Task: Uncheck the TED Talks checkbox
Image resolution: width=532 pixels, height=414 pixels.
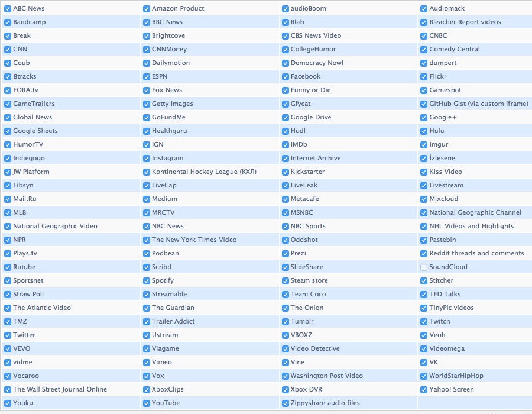Action: [x=424, y=294]
